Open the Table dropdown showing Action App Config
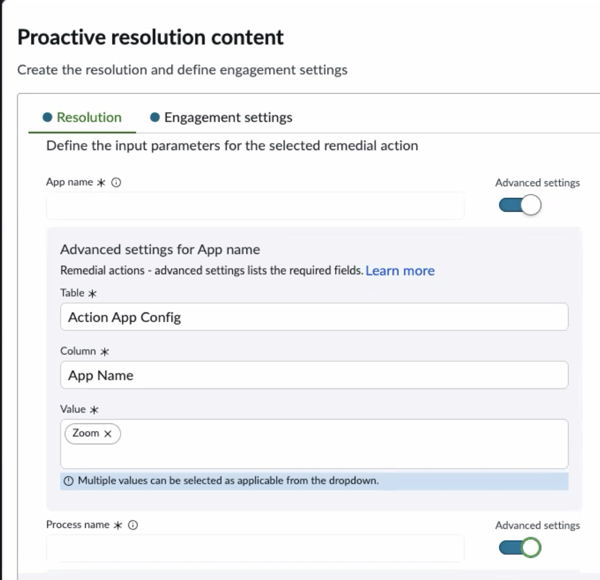The height and width of the screenshot is (580, 600). (314, 317)
